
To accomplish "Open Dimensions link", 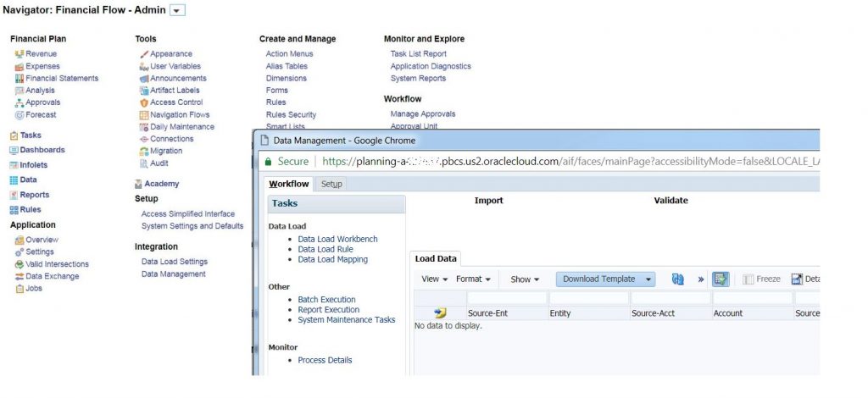I will pos(287,78).
